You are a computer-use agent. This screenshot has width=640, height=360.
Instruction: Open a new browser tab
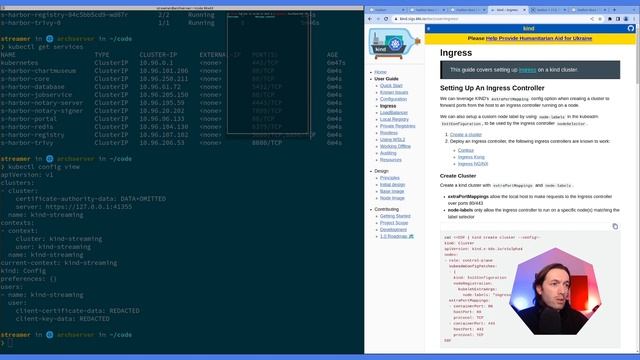[x=614, y=10]
